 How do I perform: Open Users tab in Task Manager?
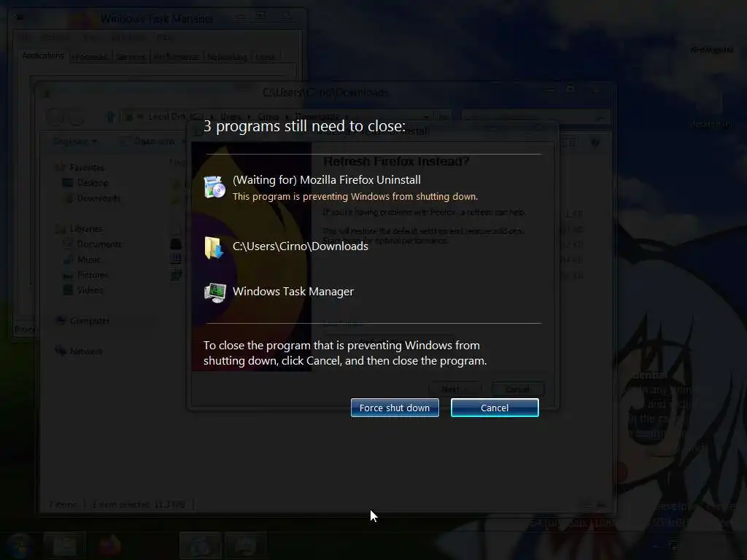pyautogui.click(x=265, y=57)
